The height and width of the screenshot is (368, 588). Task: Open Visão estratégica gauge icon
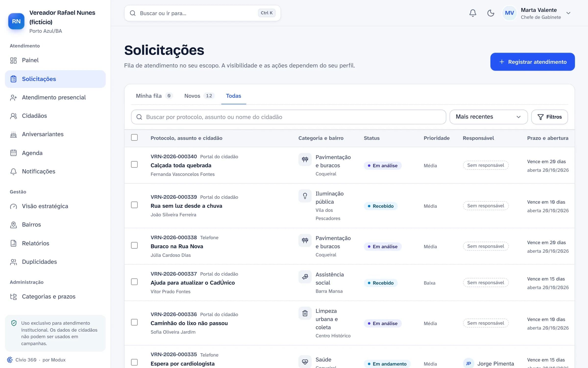(13, 206)
